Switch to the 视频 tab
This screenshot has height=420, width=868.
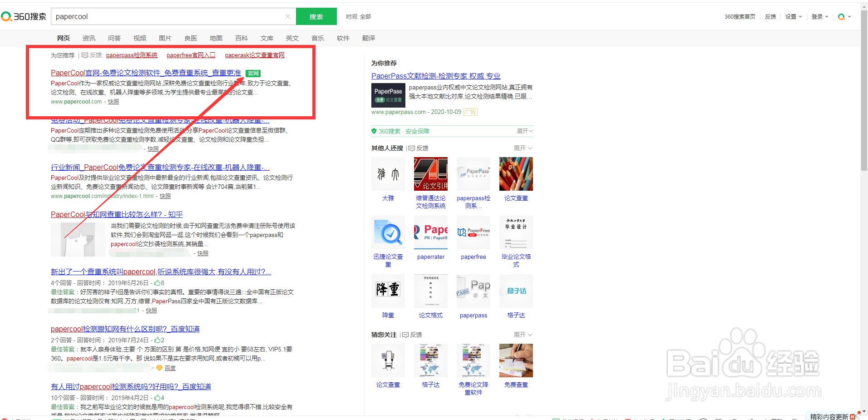click(140, 38)
